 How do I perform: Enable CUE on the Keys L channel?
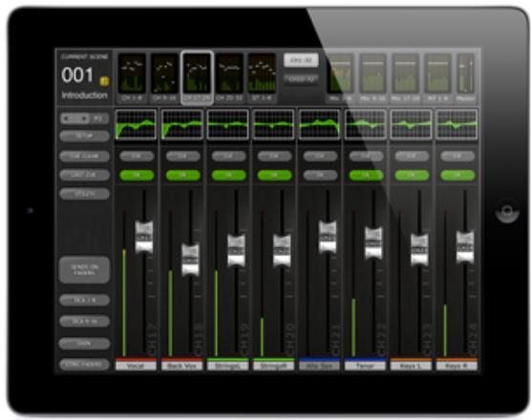pyautogui.click(x=412, y=156)
